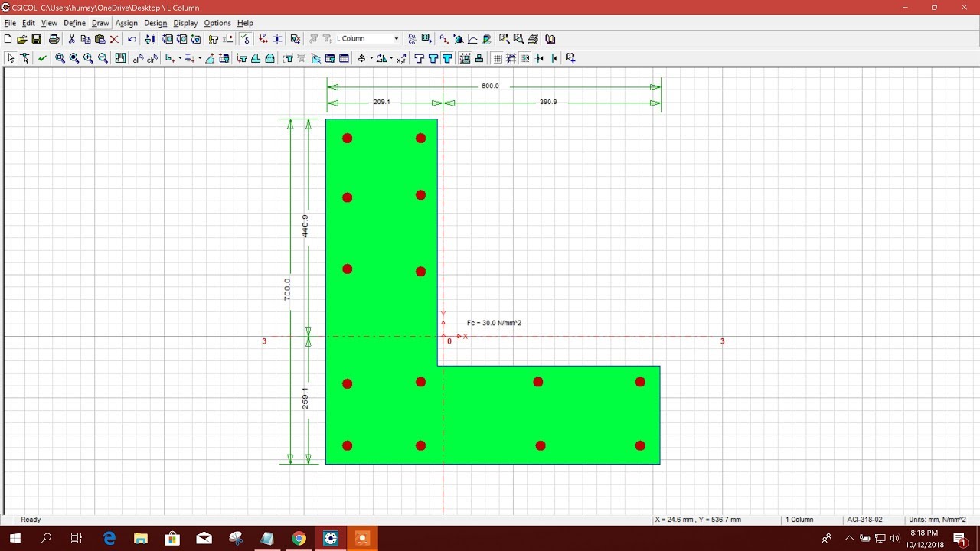Image resolution: width=980 pixels, height=551 pixels.
Task: Select the Zoom In tool
Action: [88, 58]
